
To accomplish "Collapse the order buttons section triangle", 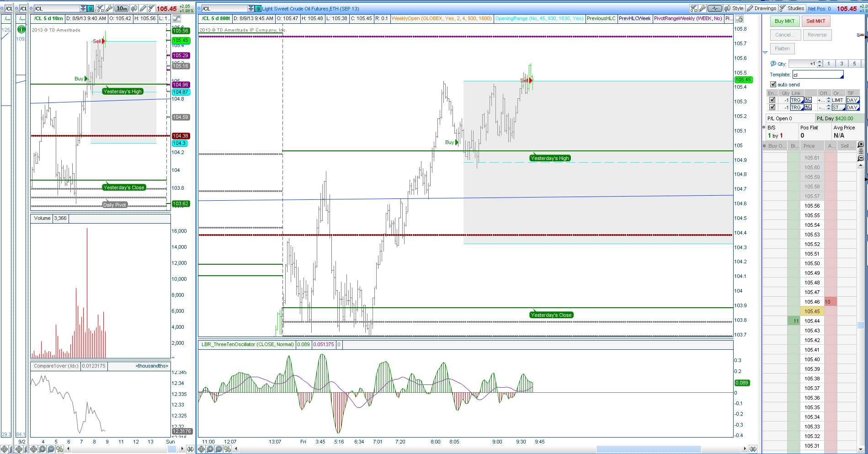I will [x=766, y=52].
